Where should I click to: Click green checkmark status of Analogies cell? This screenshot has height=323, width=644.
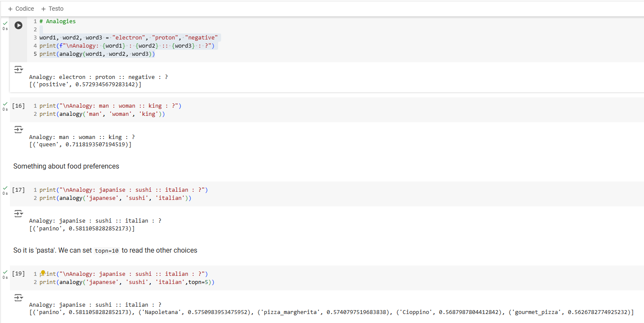click(5, 22)
